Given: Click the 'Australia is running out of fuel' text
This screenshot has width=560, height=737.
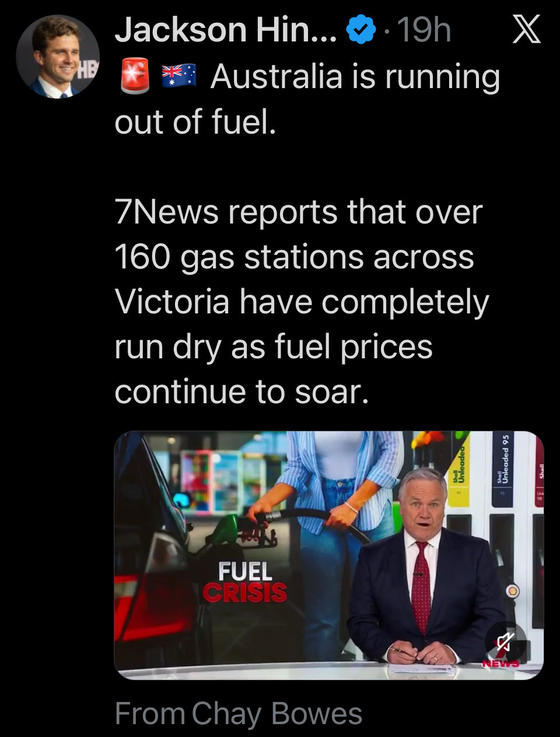Looking at the screenshot, I should click(307, 99).
